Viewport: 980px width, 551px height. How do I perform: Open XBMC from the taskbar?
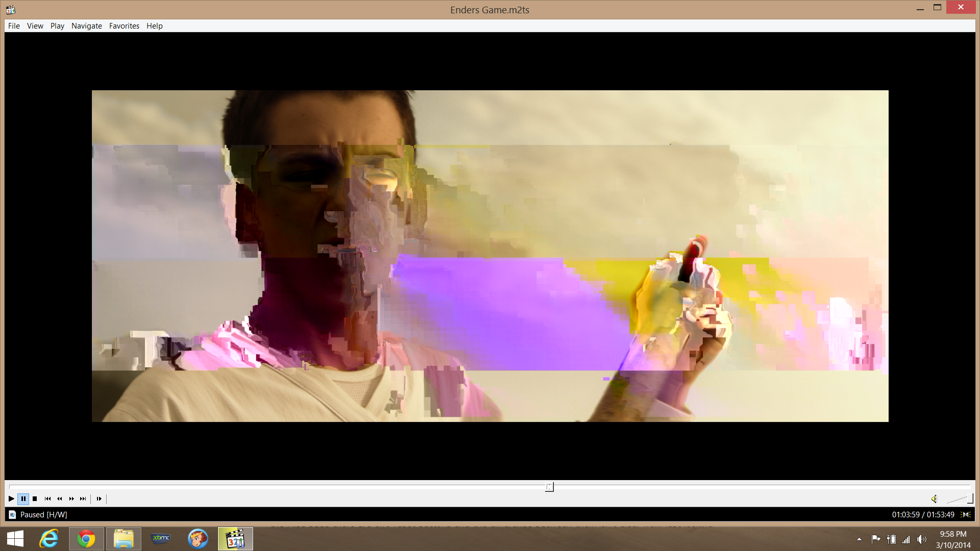pyautogui.click(x=161, y=538)
